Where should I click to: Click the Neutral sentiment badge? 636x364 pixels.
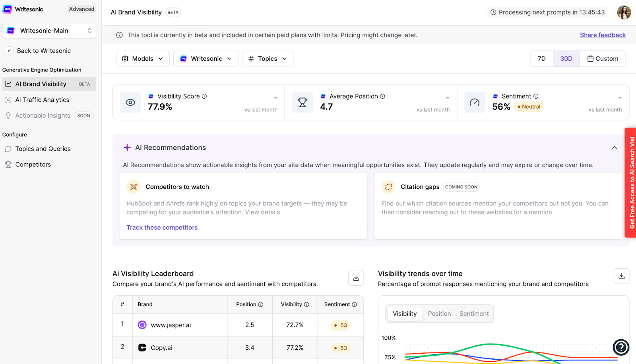tap(529, 107)
